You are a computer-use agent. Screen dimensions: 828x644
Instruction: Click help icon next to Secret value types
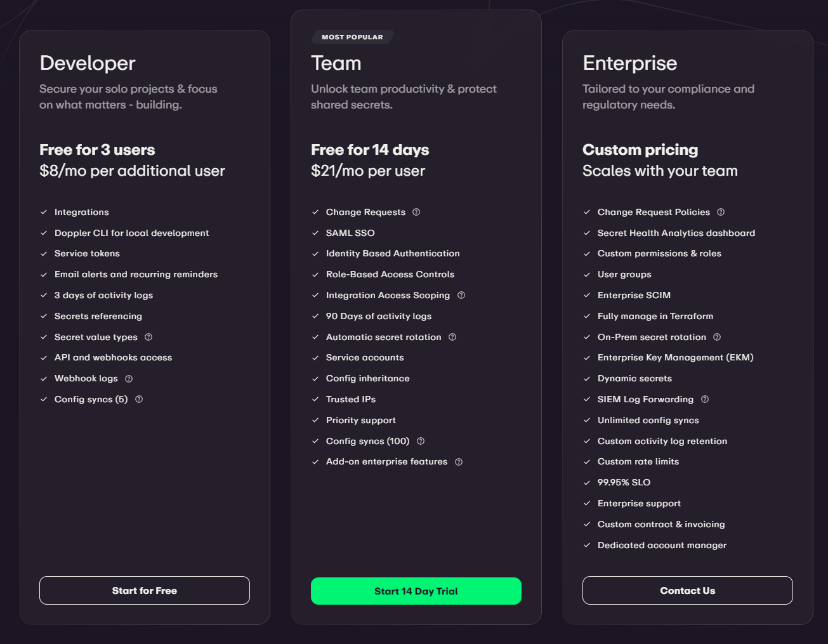[x=148, y=337]
